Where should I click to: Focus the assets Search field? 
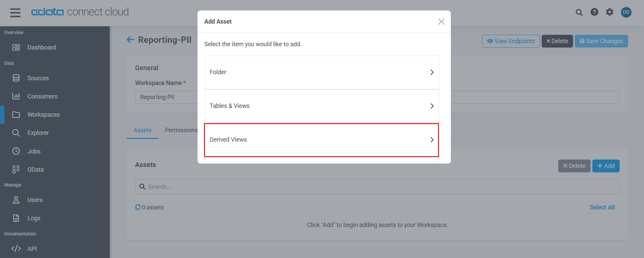coord(377,187)
